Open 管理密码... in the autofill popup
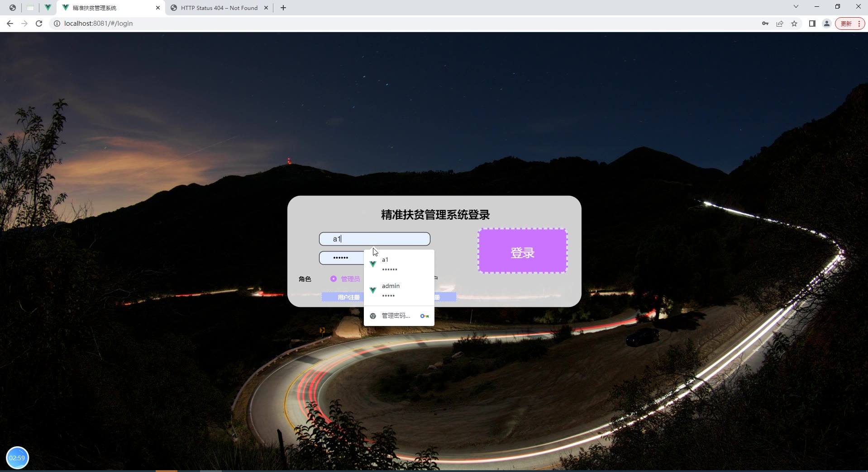Viewport: 868px width, 472px height. (x=396, y=316)
